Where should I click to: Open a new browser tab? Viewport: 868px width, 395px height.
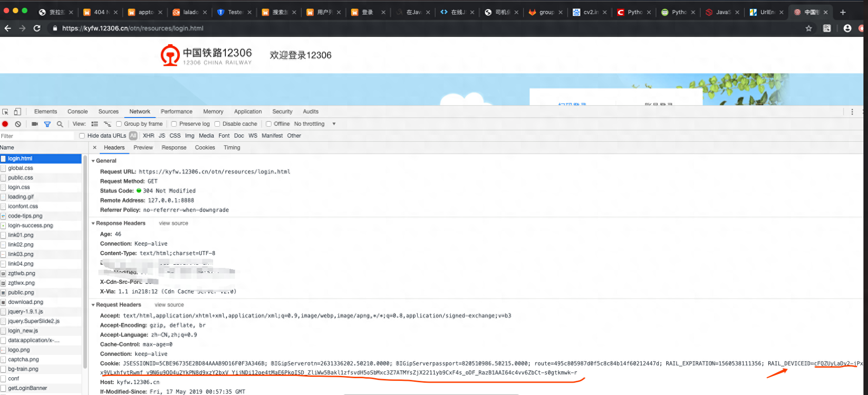[843, 12]
